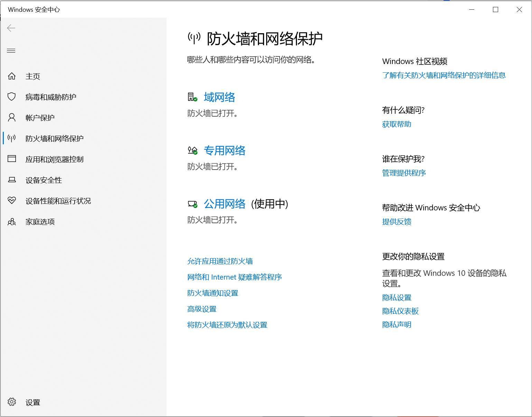532x417 pixels.
Task: Open 隐私仪表板
Action: (x=400, y=311)
